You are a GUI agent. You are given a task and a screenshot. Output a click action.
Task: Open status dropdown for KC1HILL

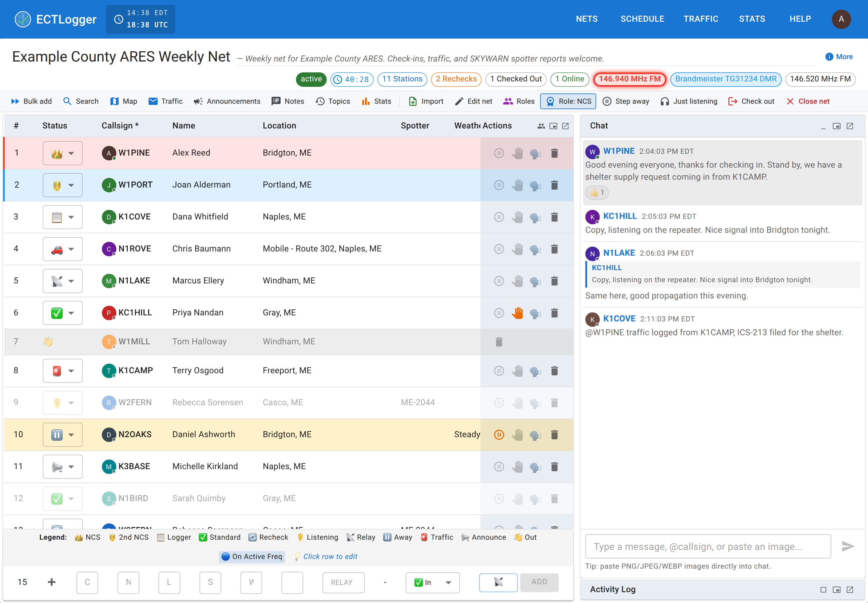point(63,313)
